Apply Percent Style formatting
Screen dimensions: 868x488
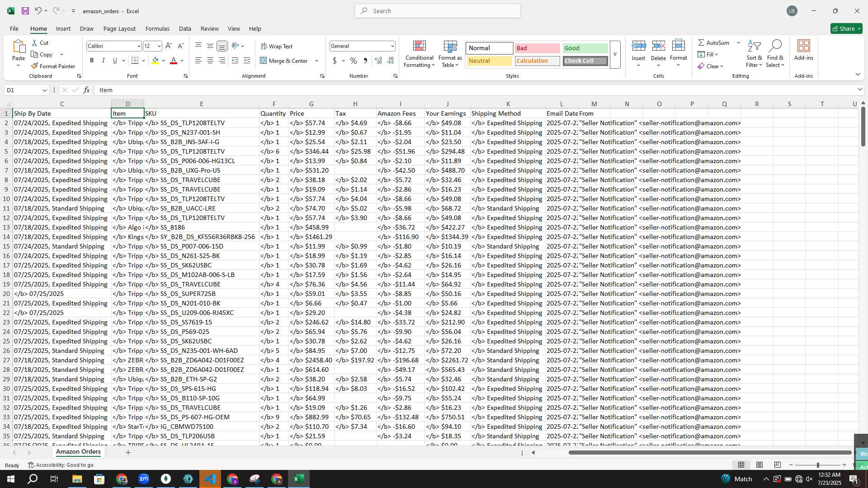(354, 61)
